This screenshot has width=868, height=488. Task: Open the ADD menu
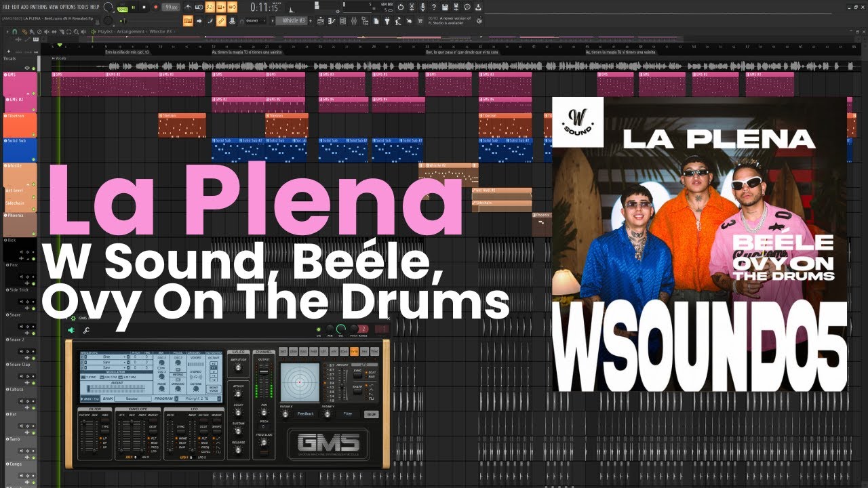(24, 7)
